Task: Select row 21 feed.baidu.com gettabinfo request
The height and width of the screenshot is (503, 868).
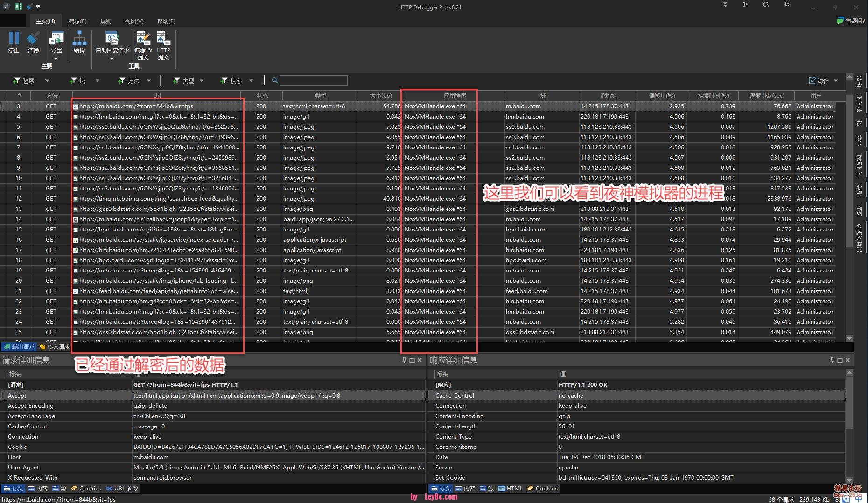Action: pyautogui.click(x=418, y=291)
